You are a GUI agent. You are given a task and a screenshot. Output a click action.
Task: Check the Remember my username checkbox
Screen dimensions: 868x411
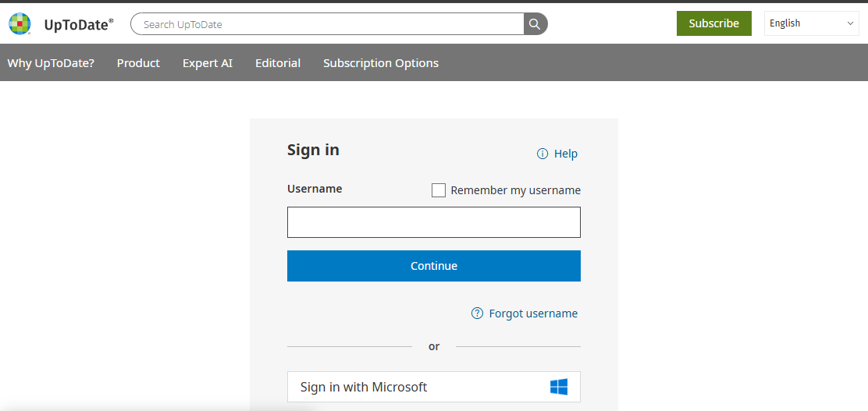(x=439, y=190)
